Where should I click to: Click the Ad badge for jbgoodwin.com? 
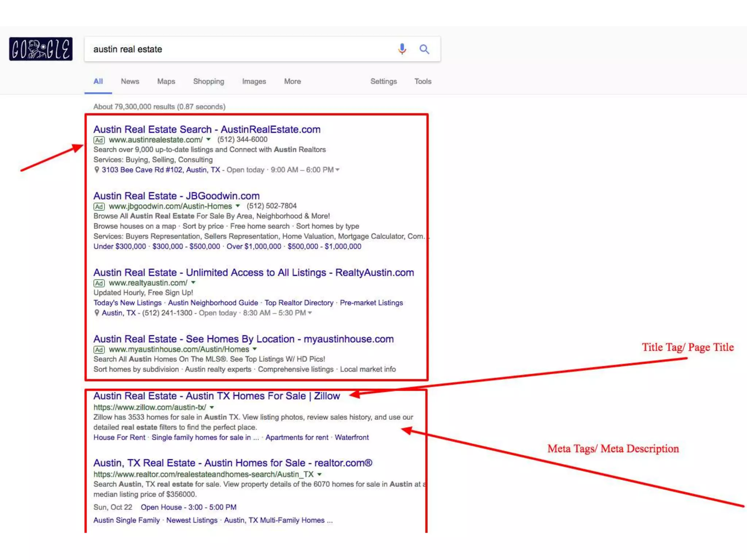coord(99,206)
